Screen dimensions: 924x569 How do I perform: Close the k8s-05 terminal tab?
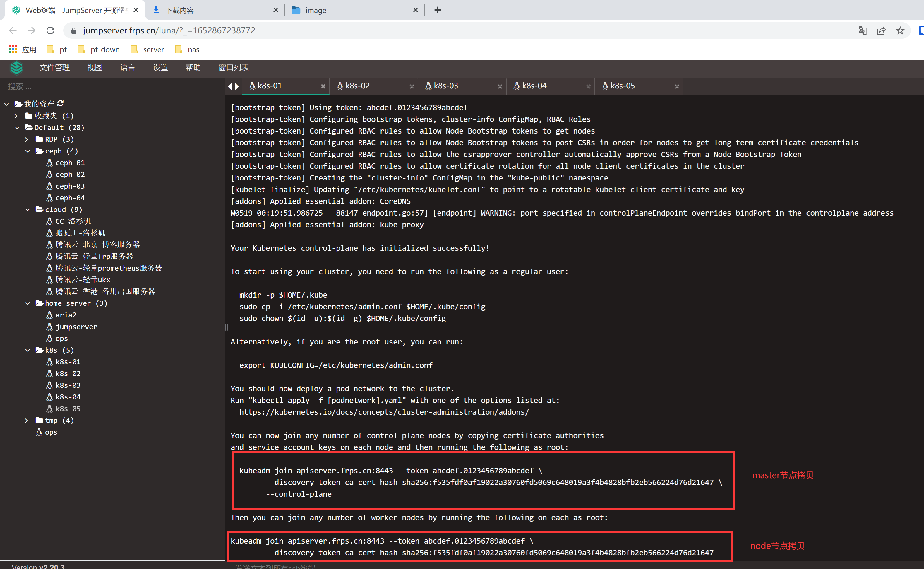[x=677, y=87]
